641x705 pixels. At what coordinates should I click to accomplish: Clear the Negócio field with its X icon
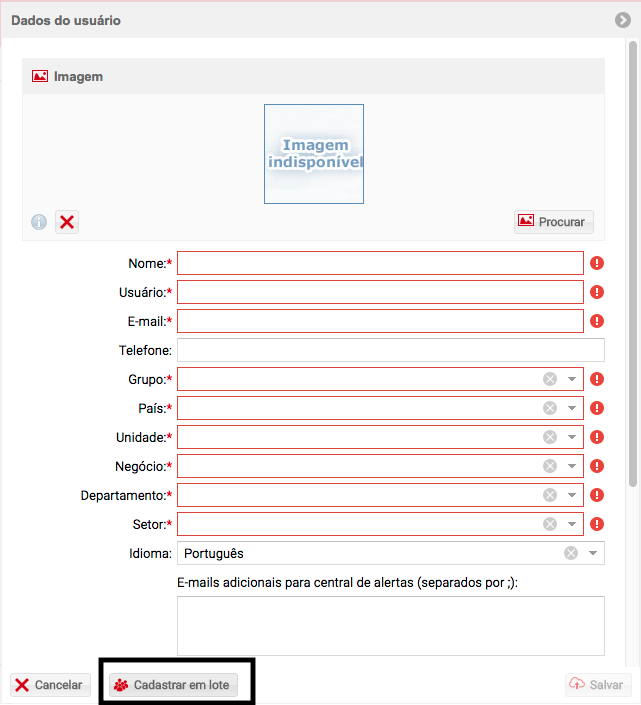point(550,466)
